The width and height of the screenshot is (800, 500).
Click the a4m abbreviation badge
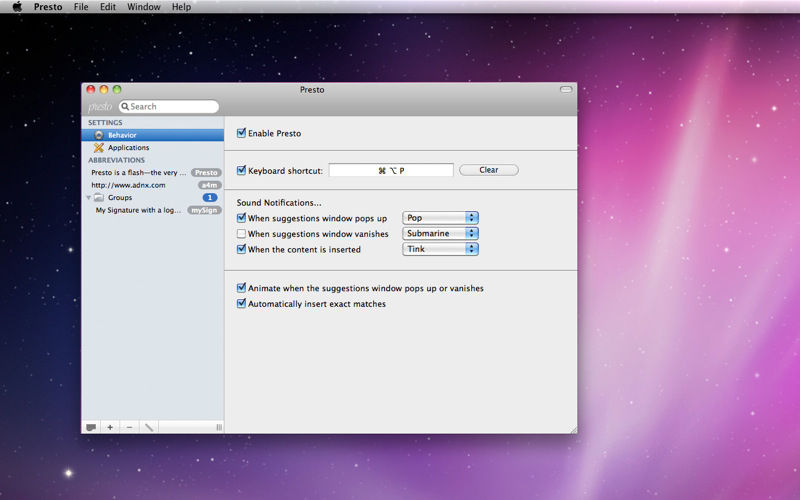click(x=209, y=185)
